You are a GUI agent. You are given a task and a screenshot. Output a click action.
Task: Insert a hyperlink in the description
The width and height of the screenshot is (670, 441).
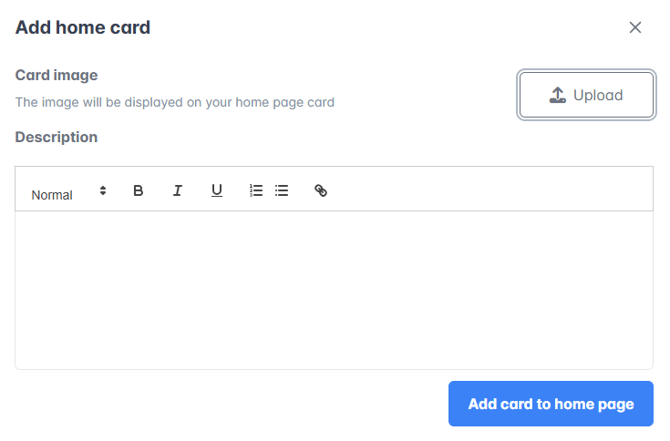(321, 190)
